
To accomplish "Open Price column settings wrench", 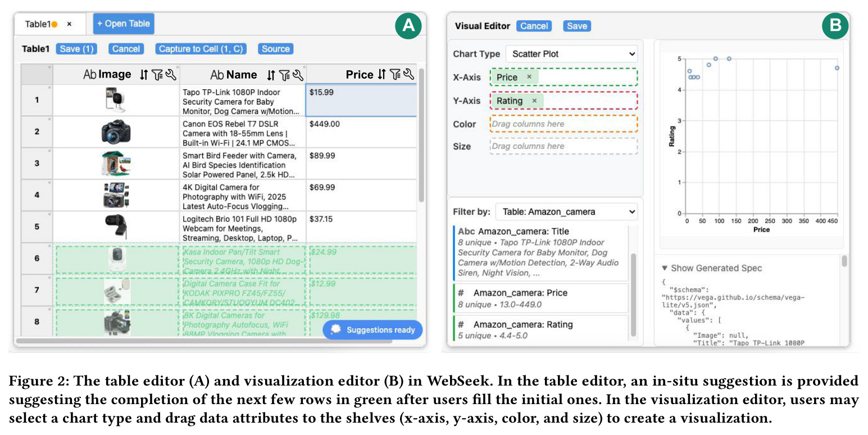I will click(408, 75).
